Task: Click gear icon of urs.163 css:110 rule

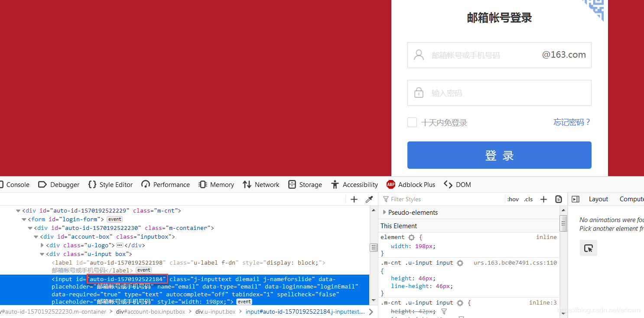Action: (460, 263)
